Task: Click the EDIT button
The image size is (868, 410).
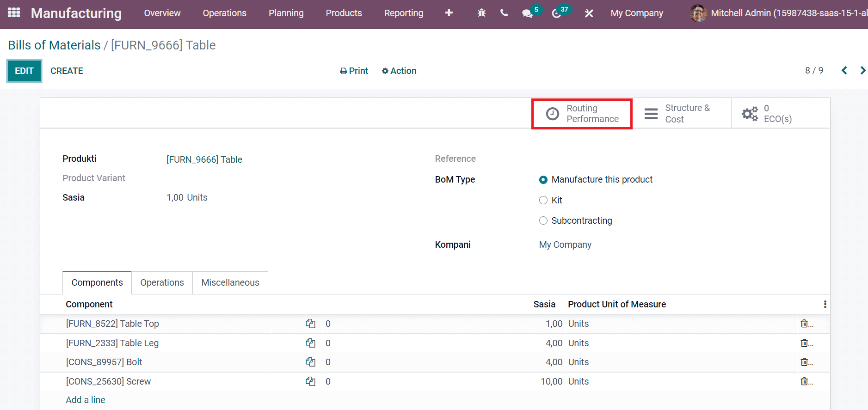Action: [x=24, y=71]
